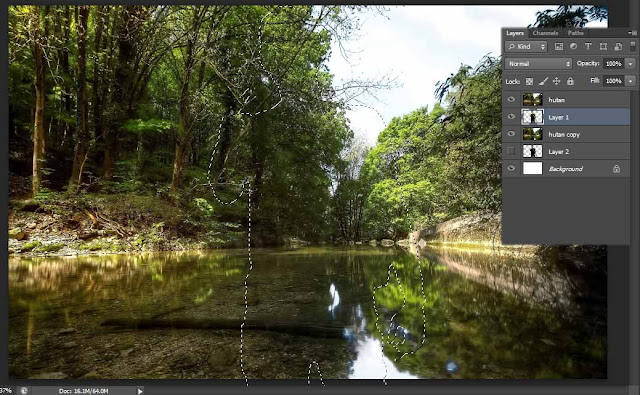The height and width of the screenshot is (395, 640).
Task: Click the shape layer filter icon
Action: tap(603, 47)
